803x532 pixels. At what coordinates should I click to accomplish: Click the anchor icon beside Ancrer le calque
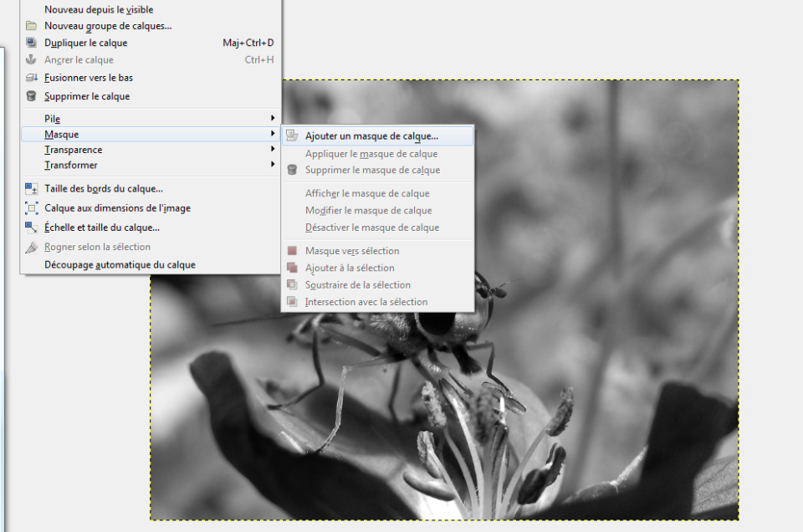[x=31, y=59]
